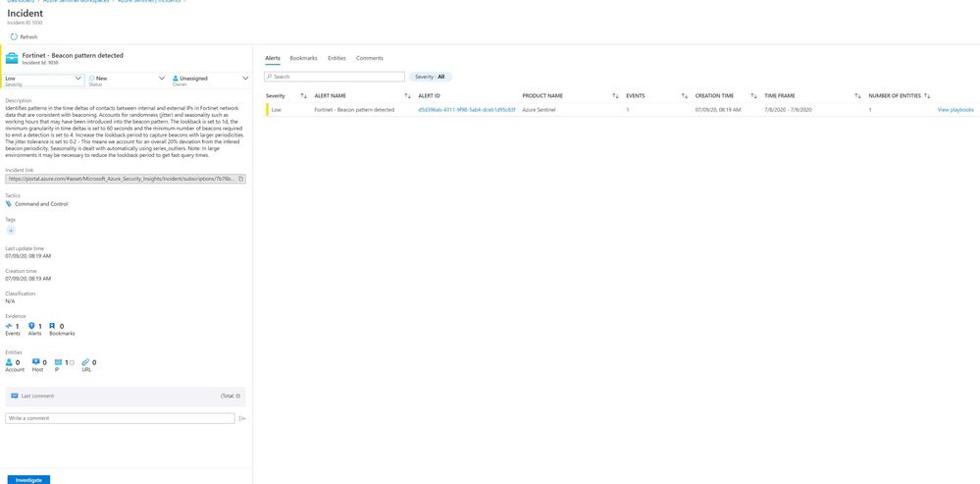
Task: Open the Severity : All filter pill
Action: [x=430, y=77]
